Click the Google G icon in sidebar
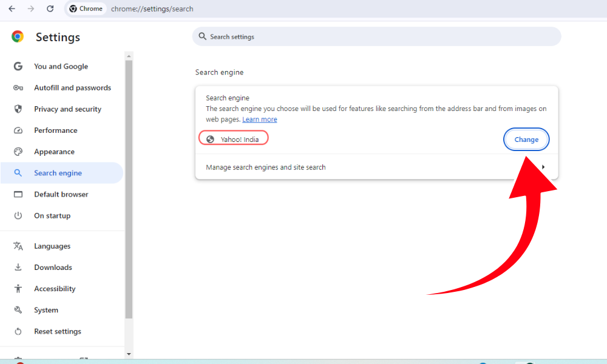Screen dimensions: 607x364 pyautogui.click(x=18, y=66)
